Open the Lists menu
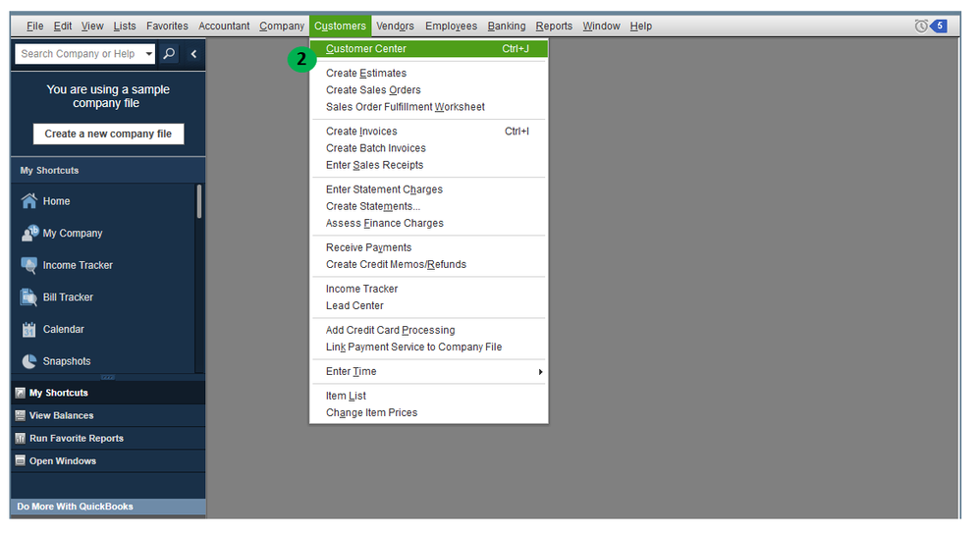 [x=125, y=26]
